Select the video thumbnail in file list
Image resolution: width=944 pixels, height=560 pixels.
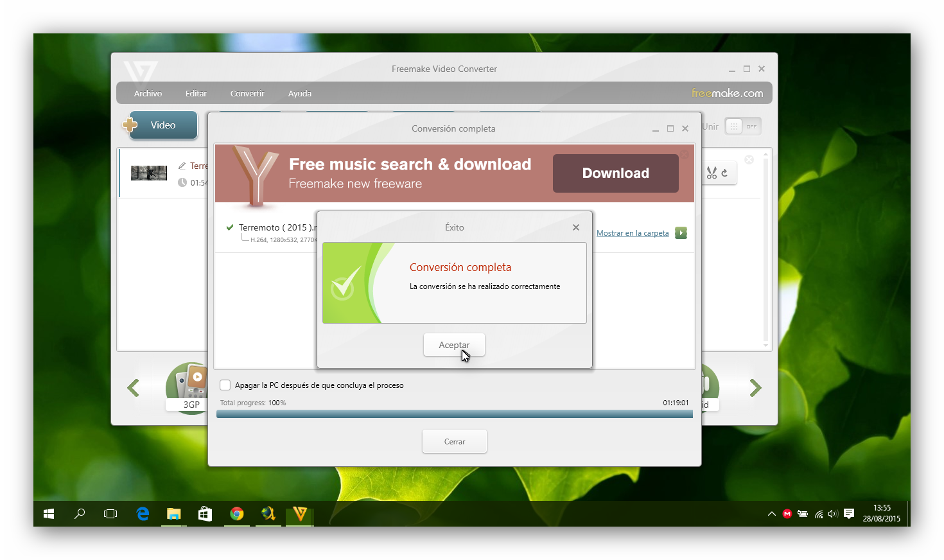(x=149, y=173)
